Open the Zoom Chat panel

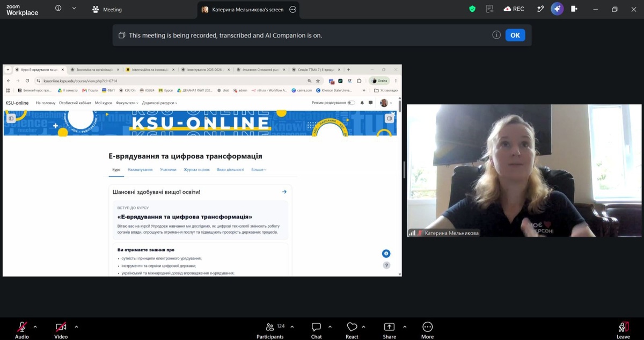(x=316, y=329)
